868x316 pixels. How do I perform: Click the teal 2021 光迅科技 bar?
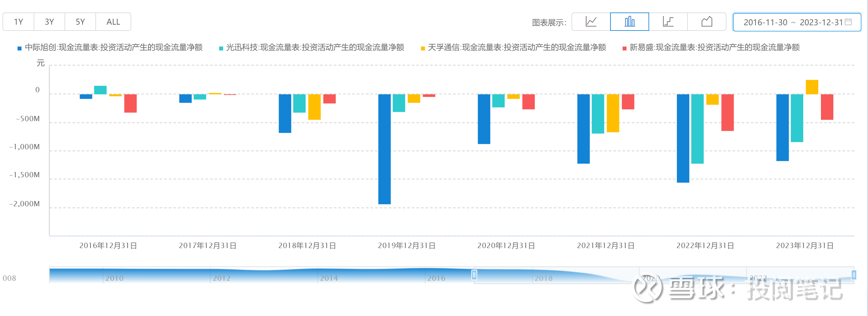[598, 114]
